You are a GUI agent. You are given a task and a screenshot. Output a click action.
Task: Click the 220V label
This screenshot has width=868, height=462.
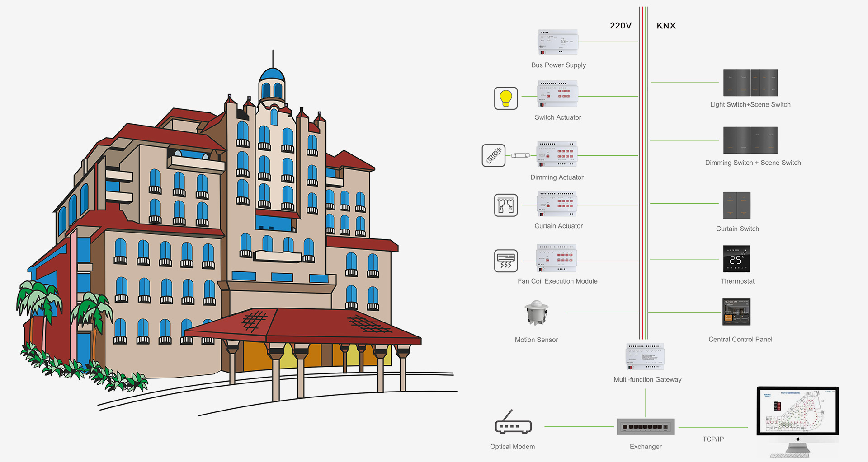click(x=621, y=26)
